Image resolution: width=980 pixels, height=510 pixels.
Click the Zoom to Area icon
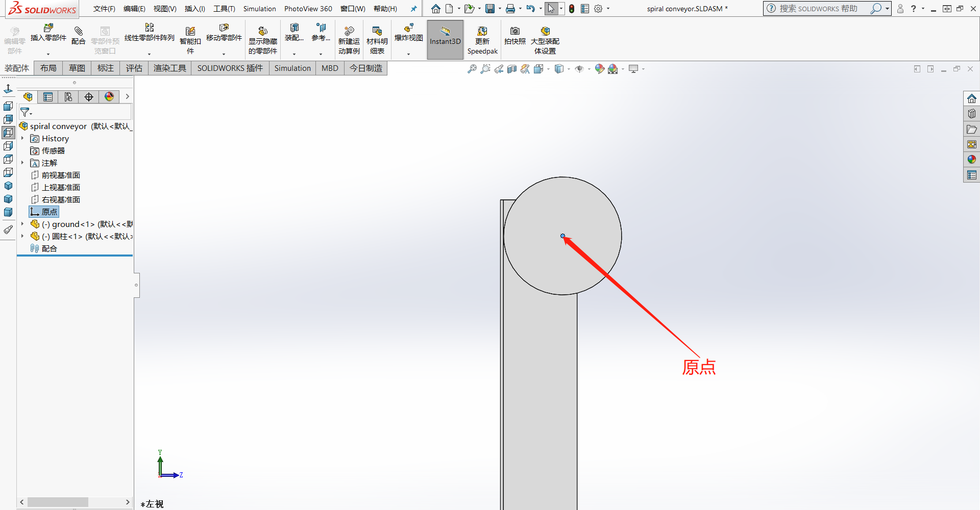485,69
